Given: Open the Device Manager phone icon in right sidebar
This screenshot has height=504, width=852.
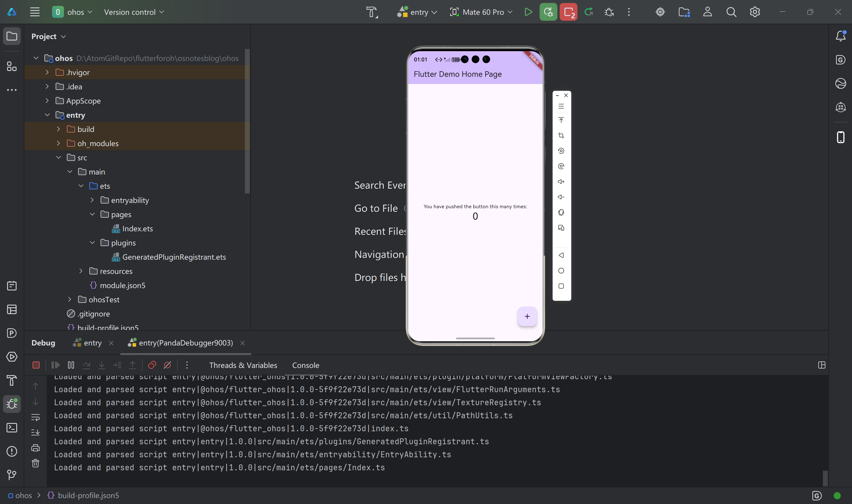Looking at the screenshot, I should pos(840,137).
